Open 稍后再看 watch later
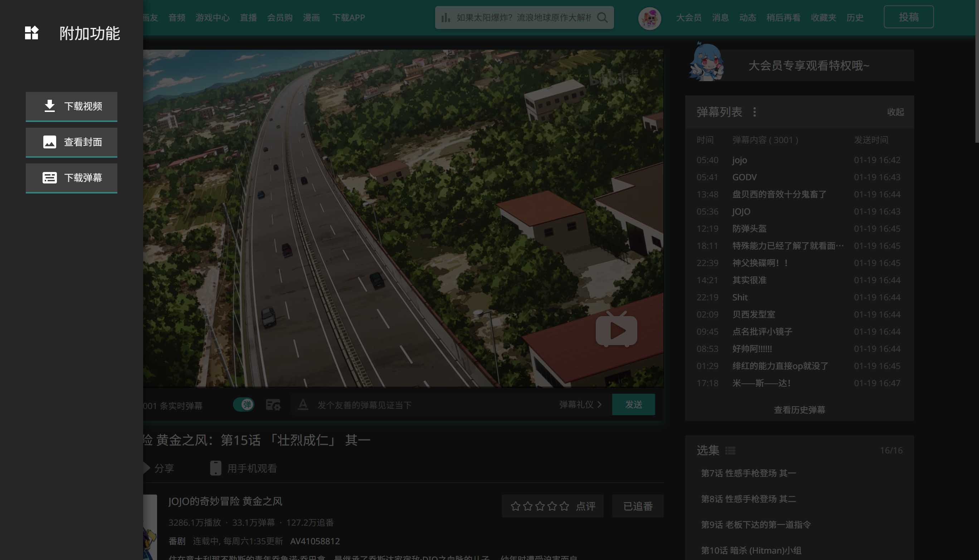 pos(783,18)
